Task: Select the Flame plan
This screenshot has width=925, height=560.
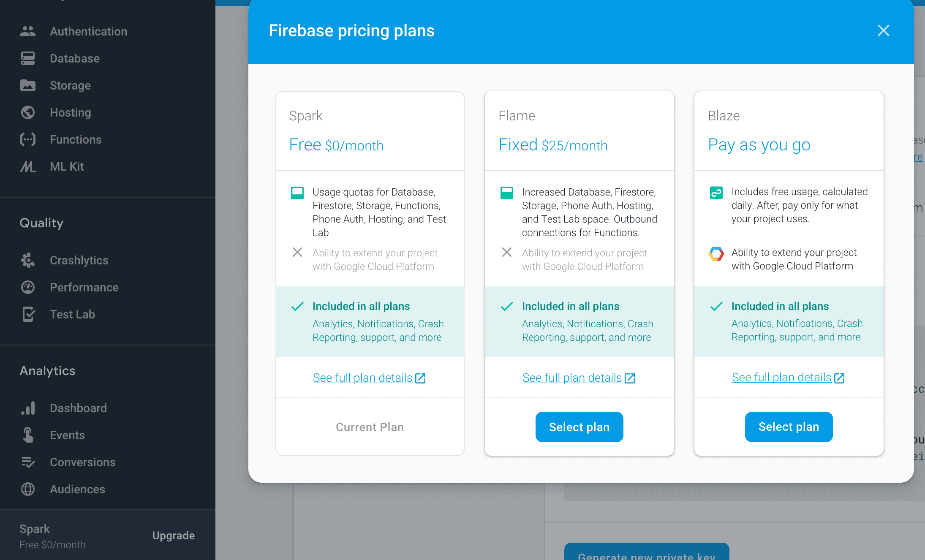Action: point(579,427)
